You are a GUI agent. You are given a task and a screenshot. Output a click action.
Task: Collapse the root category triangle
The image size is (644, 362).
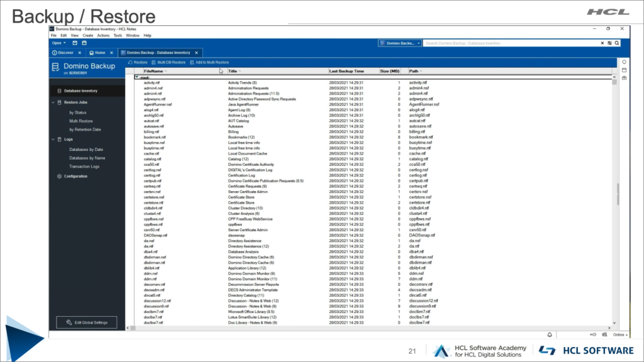click(x=136, y=77)
